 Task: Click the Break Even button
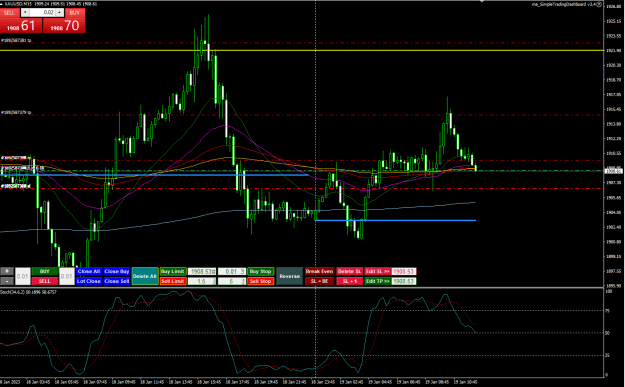coord(319,271)
